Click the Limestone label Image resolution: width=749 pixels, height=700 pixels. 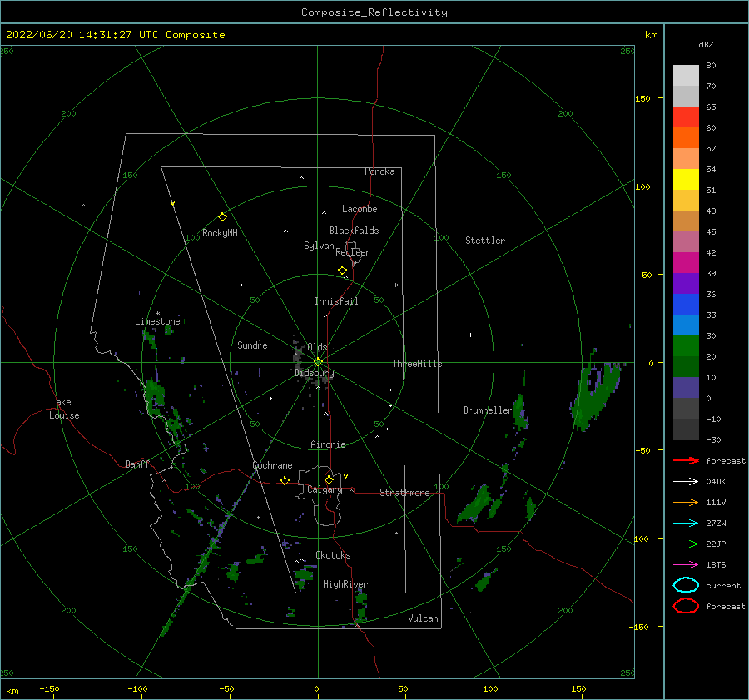click(x=157, y=321)
